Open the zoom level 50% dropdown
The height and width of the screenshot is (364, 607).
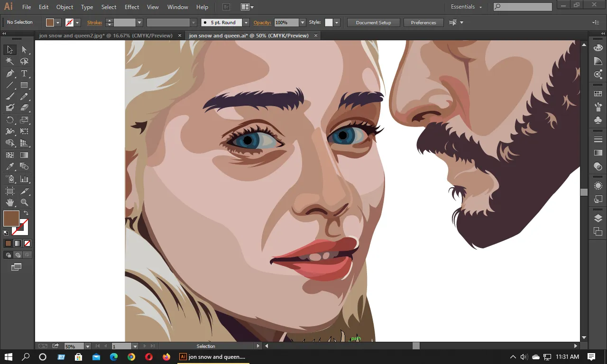(x=87, y=346)
